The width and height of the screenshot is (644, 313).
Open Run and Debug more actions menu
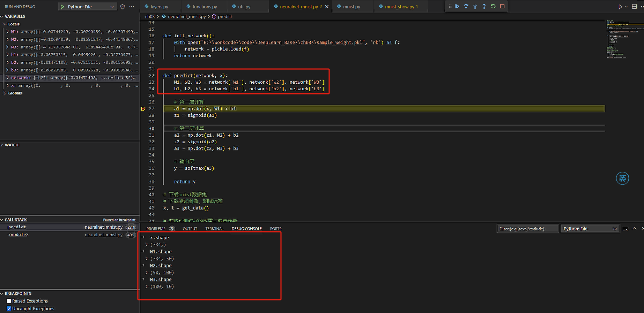click(132, 7)
